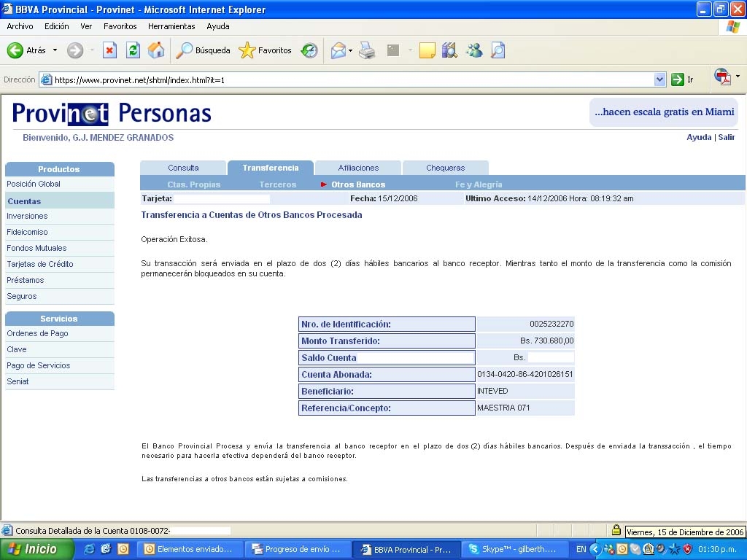
Task: Click the forward navigation arrow
Action: (x=75, y=50)
